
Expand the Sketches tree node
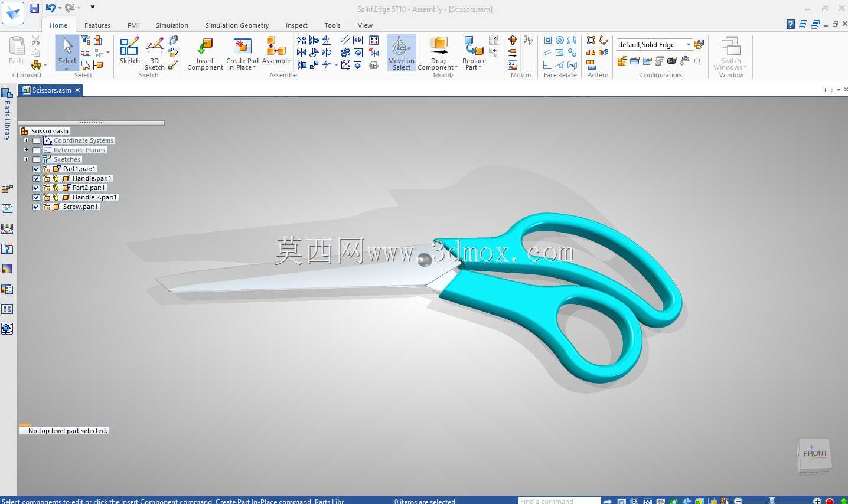tap(26, 159)
